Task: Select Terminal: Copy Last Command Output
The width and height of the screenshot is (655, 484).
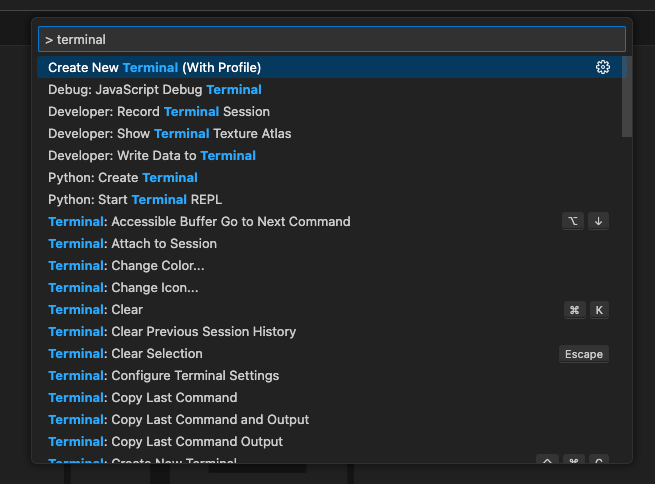Action: click(332, 441)
